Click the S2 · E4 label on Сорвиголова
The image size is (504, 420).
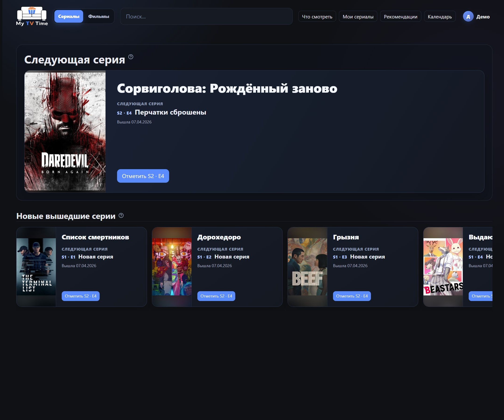tap(124, 113)
